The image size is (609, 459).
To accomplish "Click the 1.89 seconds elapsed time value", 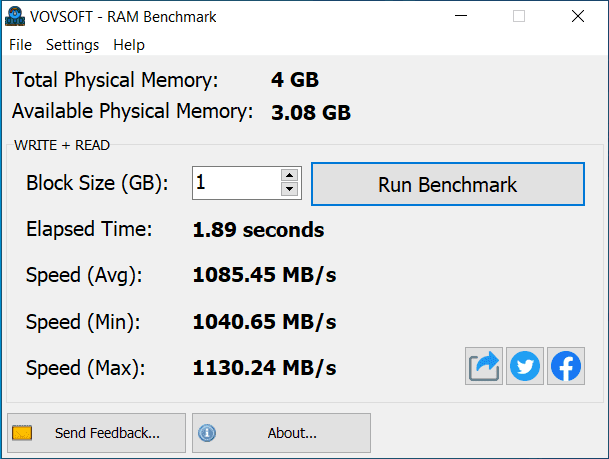I will 258,230.
